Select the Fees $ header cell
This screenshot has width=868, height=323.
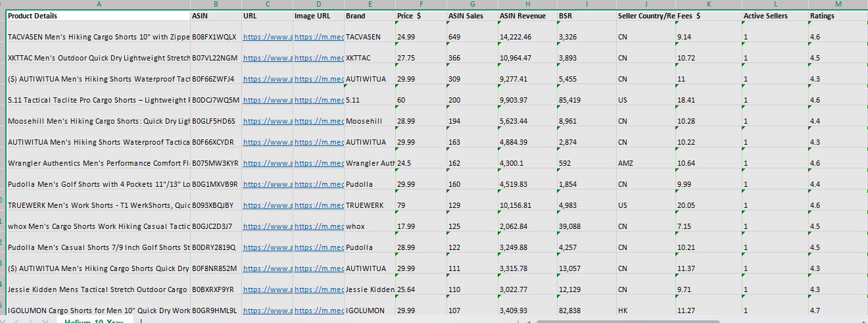709,15
